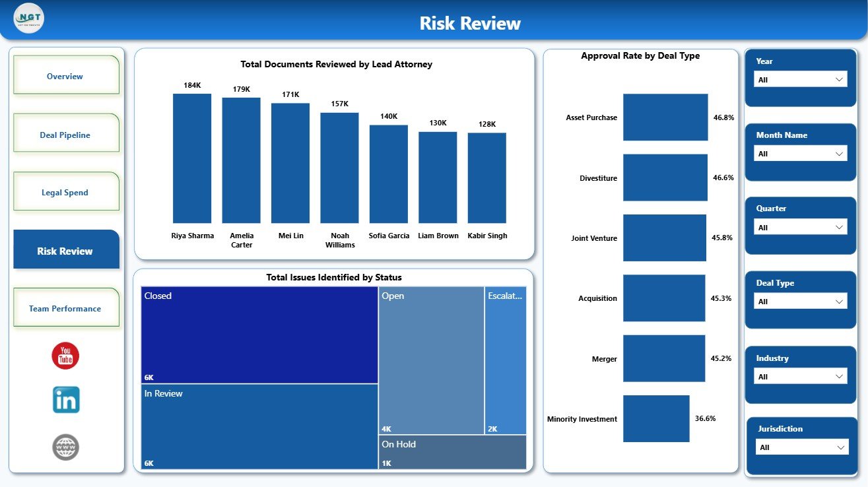Click the 'Minority Investment' axis label
868x487 pixels.
(x=582, y=419)
